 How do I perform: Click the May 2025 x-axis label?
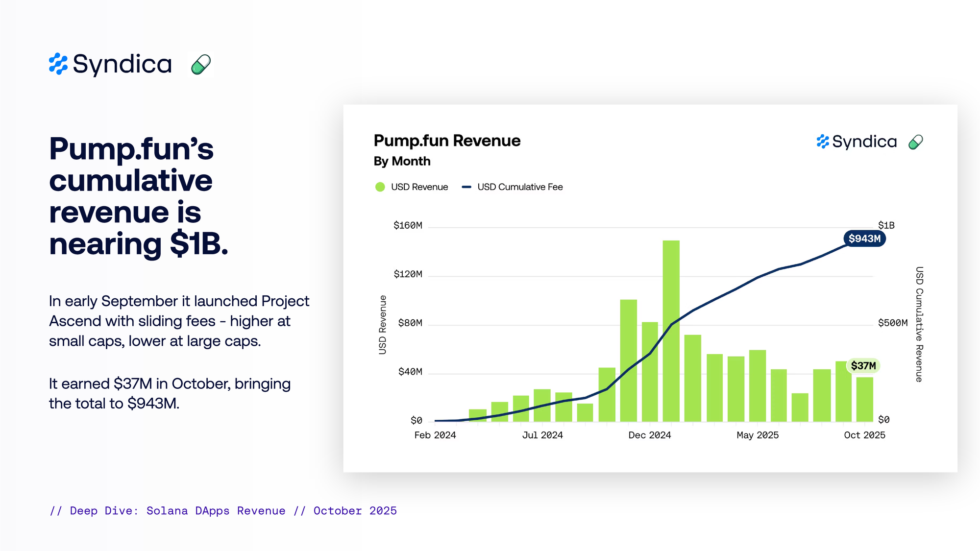click(x=757, y=435)
